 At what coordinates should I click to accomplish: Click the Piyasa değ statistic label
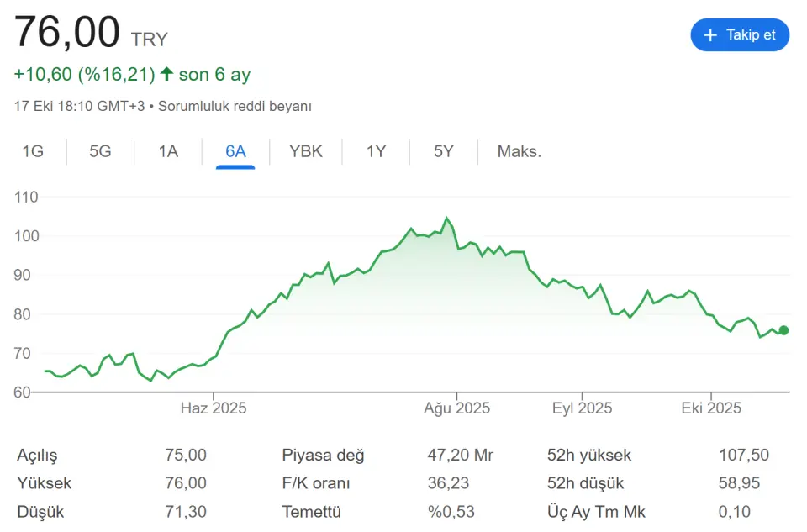click(x=324, y=456)
